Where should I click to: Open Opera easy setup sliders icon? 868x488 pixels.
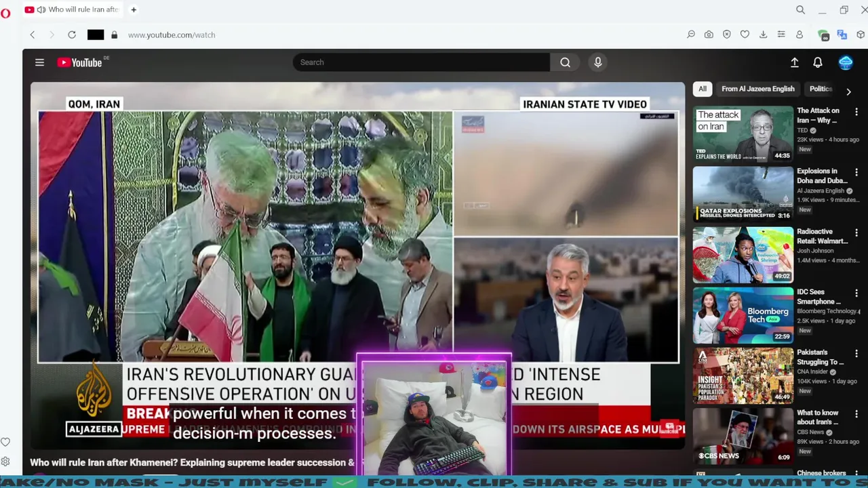pos(781,35)
